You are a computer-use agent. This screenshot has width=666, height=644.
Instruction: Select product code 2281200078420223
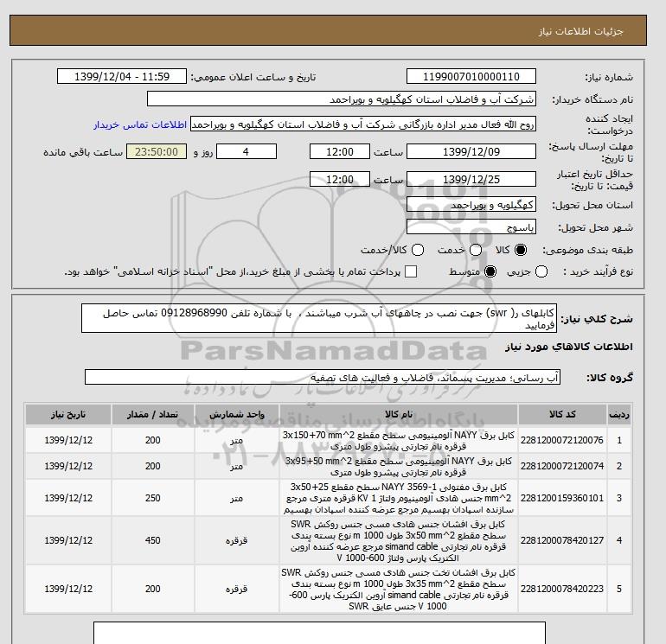tap(562, 589)
